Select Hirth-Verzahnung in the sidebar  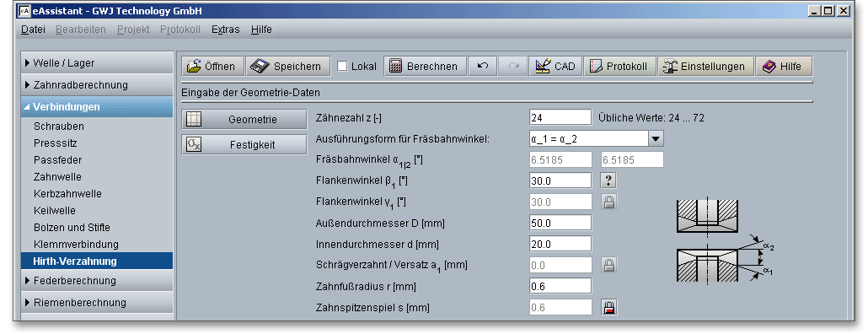click(97, 261)
